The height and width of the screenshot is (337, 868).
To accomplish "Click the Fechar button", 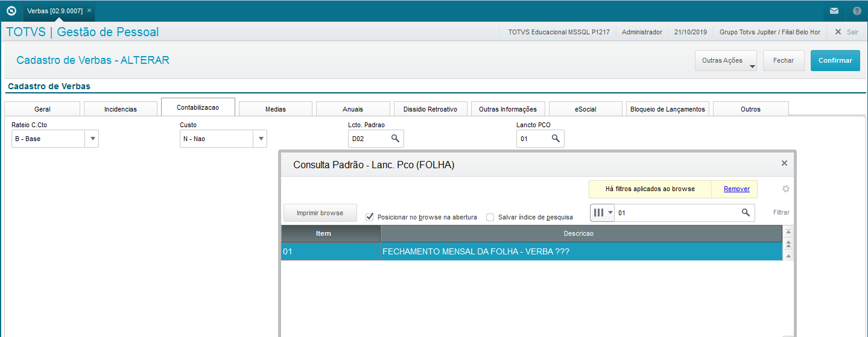I will tap(784, 60).
